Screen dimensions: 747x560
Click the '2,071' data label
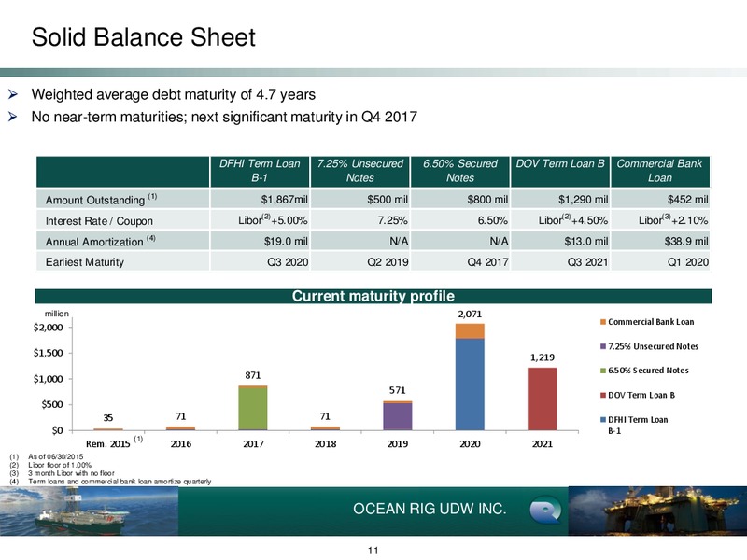coord(470,315)
